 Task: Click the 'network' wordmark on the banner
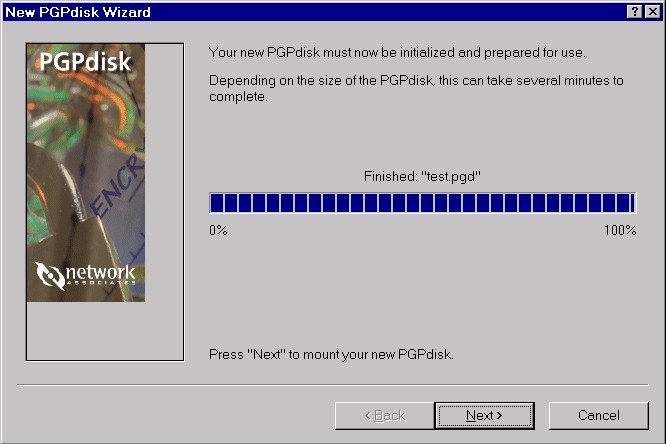(100, 273)
